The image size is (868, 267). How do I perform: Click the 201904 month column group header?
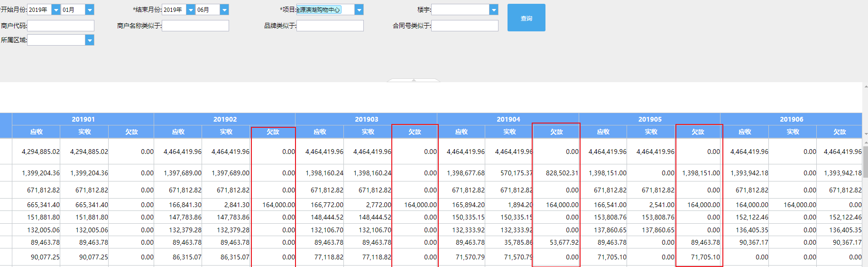(508, 119)
